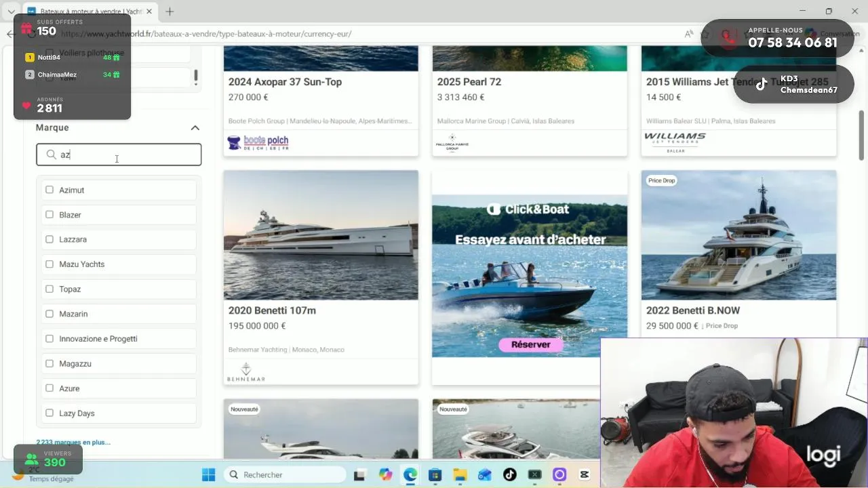Select the Magazzu checkbox
Viewport: 868px width, 488px height.
click(x=50, y=363)
